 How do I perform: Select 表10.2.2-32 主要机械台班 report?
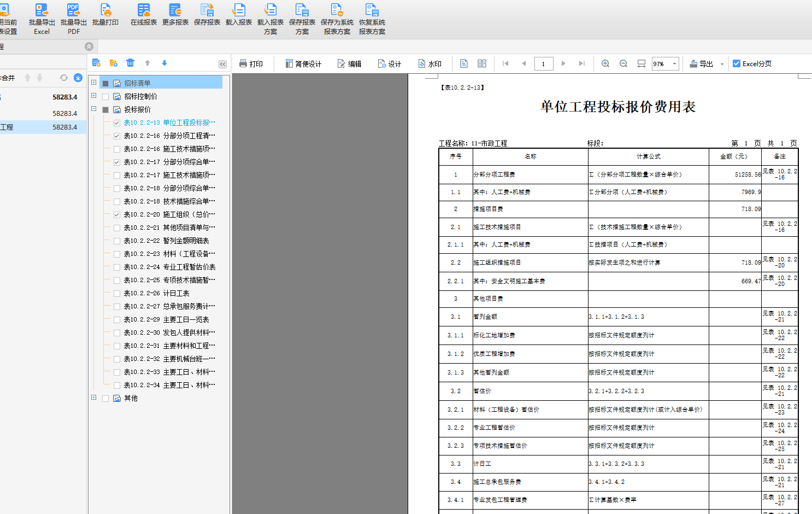click(169, 359)
